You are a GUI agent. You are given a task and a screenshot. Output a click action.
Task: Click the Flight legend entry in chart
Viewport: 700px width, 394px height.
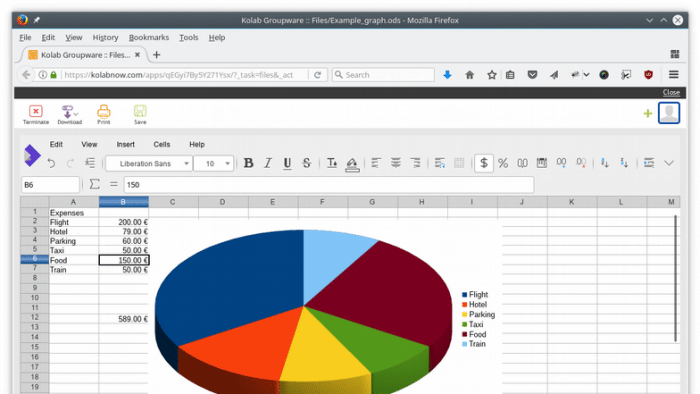click(475, 294)
